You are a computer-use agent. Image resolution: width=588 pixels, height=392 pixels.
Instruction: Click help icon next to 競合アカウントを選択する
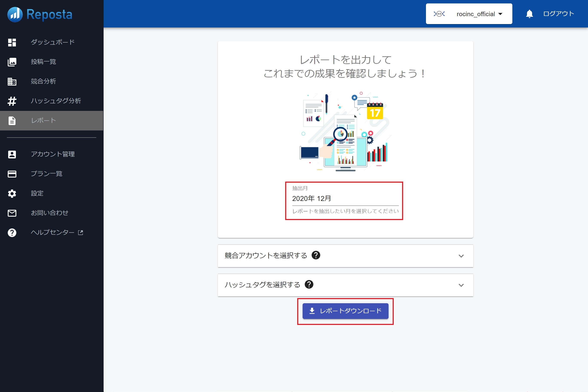click(x=316, y=255)
